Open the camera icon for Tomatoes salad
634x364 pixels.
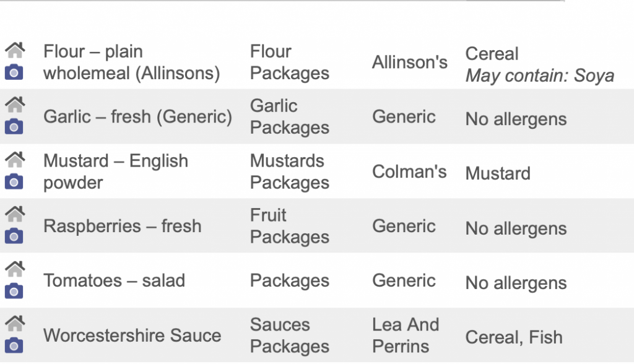point(14,291)
